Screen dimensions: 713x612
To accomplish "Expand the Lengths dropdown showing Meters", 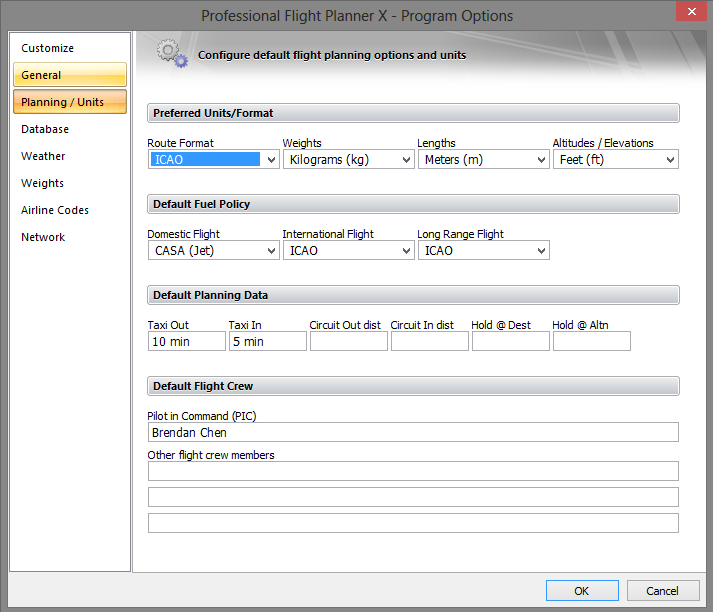I will [x=483, y=159].
